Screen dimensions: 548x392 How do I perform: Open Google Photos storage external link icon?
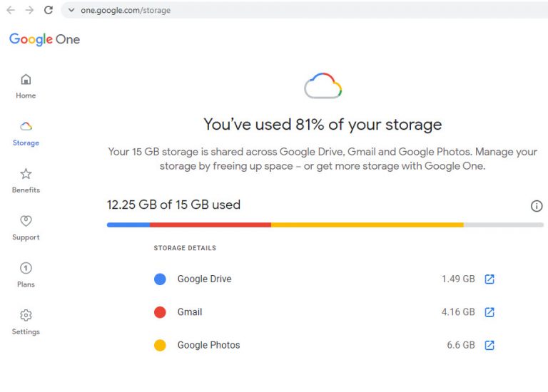tap(489, 345)
